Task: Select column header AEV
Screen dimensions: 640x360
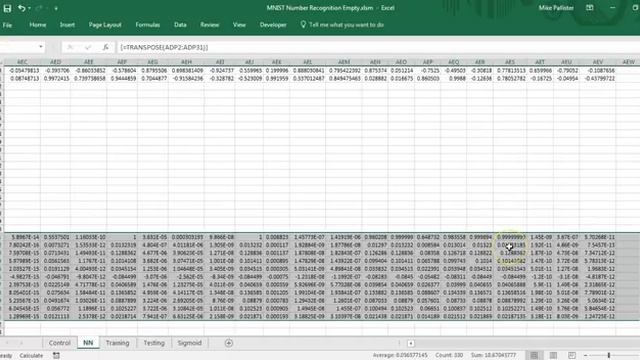Action: 598,62
